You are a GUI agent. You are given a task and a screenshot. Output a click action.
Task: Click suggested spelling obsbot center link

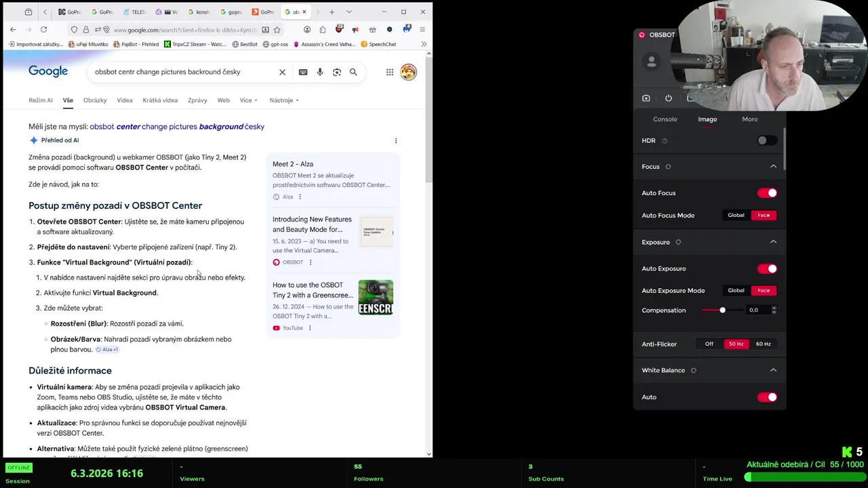click(177, 127)
